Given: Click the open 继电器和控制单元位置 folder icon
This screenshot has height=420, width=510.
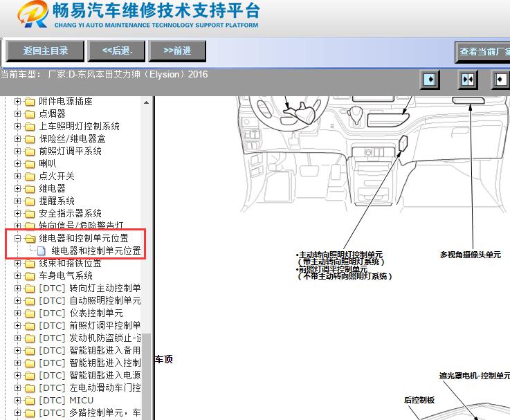Looking at the screenshot, I should [30, 239].
